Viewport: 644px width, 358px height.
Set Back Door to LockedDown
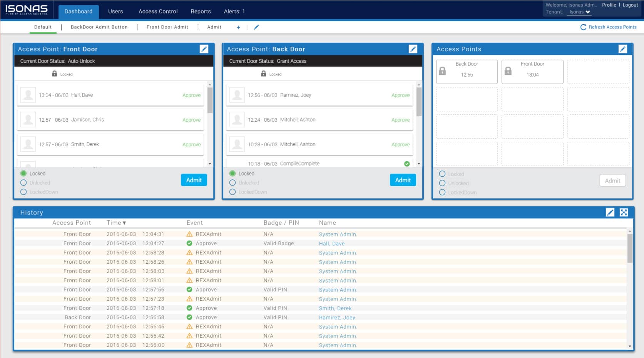pyautogui.click(x=233, y=192)
